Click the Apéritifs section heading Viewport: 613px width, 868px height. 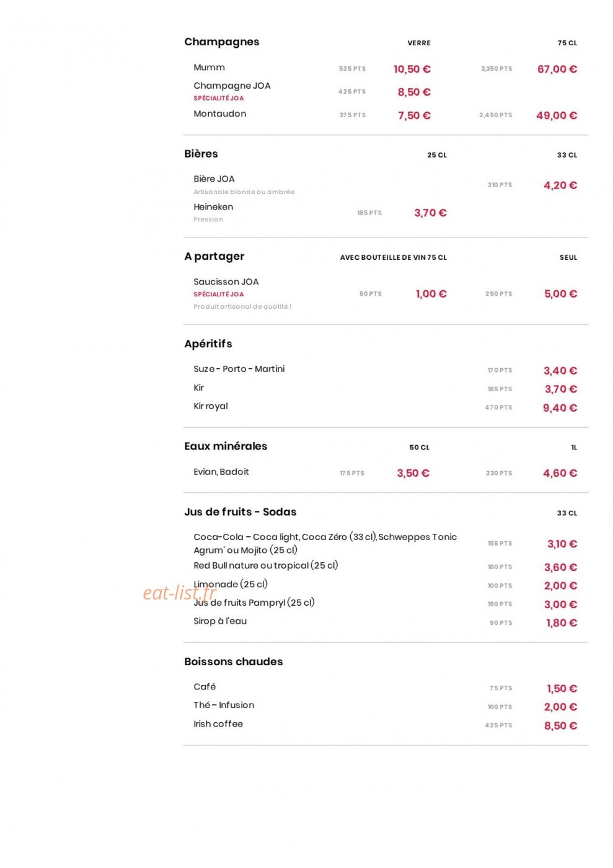[208, 343]
